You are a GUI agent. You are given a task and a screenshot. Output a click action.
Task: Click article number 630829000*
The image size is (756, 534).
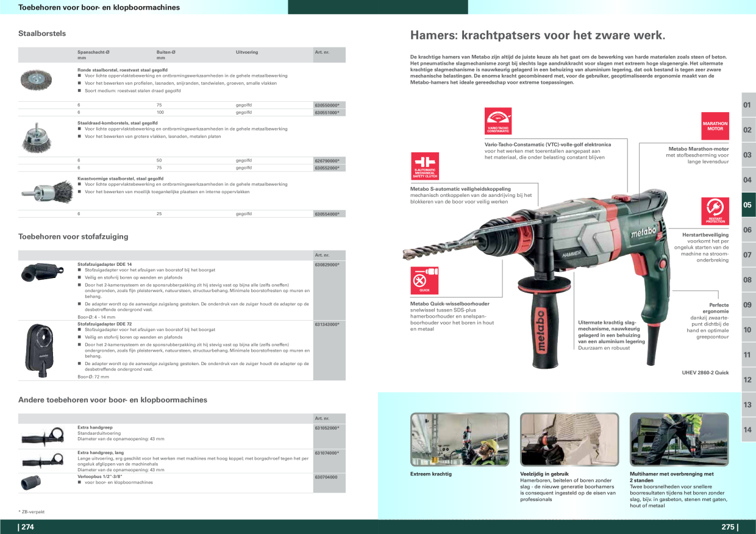click(x=327, y=265)
